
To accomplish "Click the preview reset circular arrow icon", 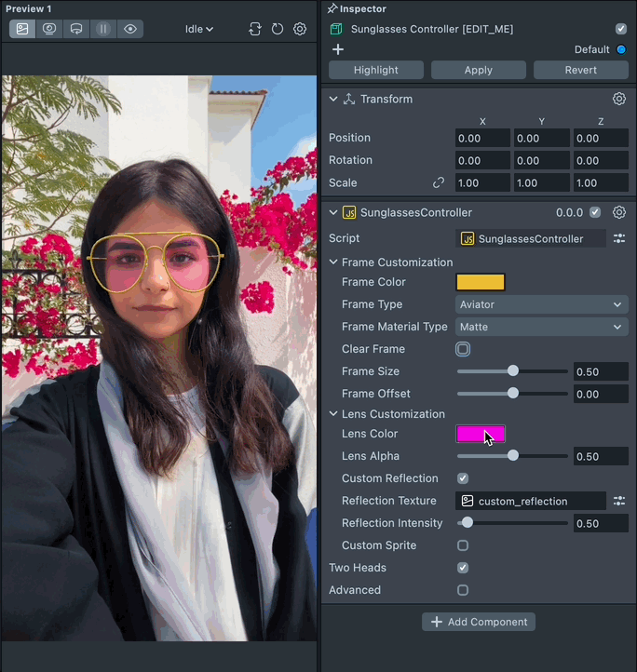I will pos(278,29).
